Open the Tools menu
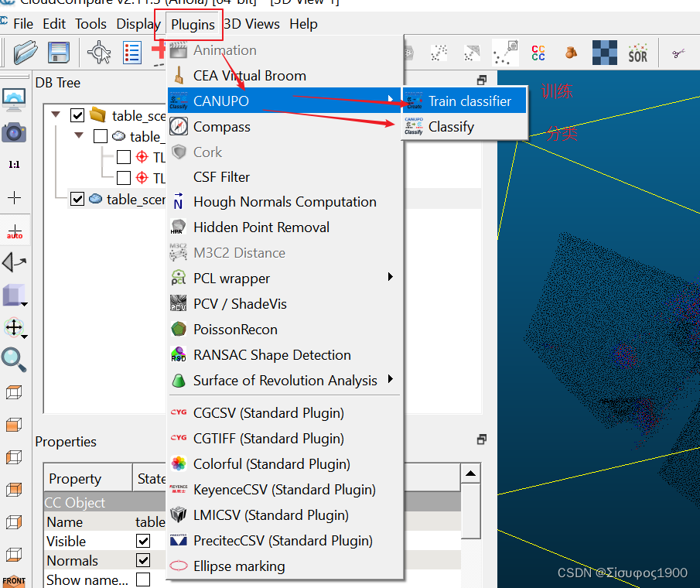The image size is (700, 588). pyautogui.click(x=90, y=24)
